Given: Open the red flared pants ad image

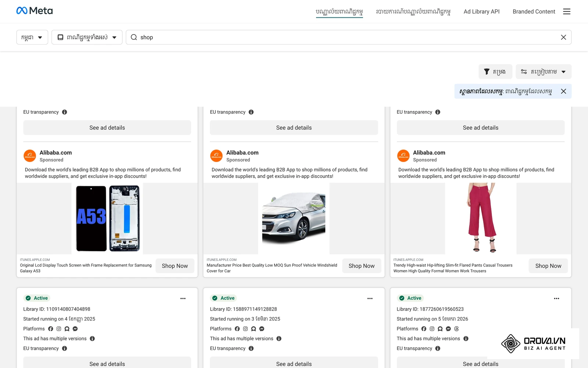Looking at the screenshot, I should tap(481, 219).
